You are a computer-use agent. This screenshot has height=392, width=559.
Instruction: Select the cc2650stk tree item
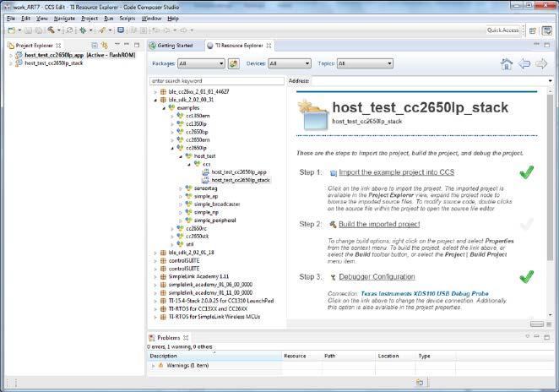click(x=197, y=236)
